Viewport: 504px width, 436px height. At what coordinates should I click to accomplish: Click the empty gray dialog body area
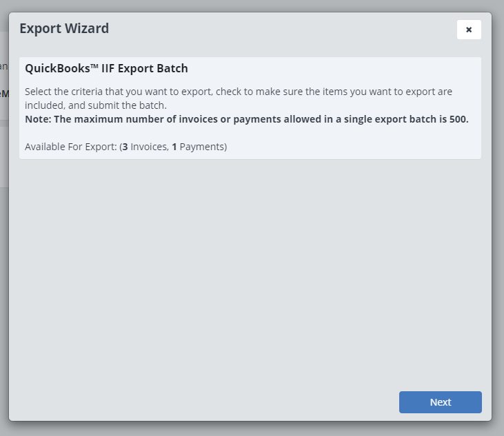click(250, 276)
